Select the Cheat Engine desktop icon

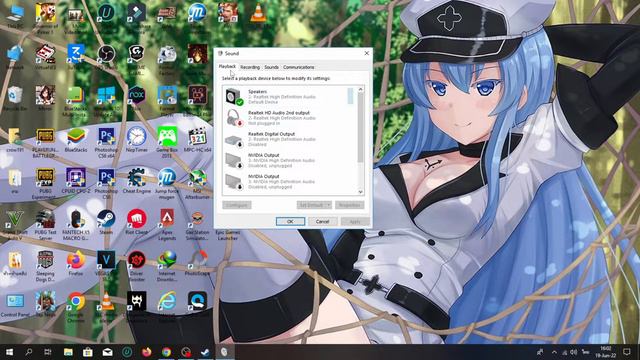[x=137, y=181]
